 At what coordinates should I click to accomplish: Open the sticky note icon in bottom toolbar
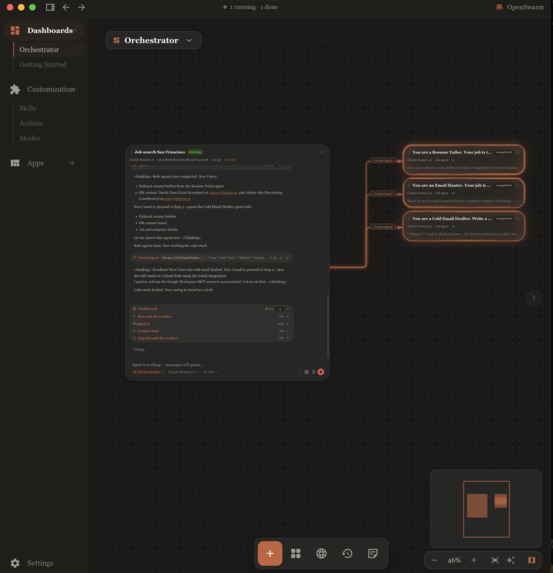point(373,553)
